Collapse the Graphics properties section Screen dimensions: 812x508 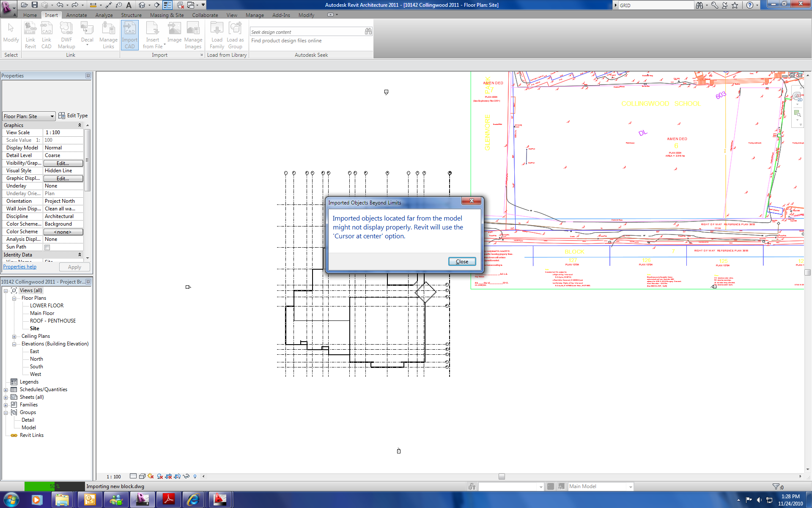point(80,125)
